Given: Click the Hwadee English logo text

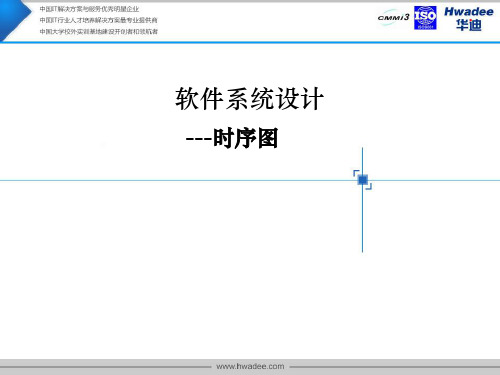Looking at the screenshot, I should (x=469, y=12).
